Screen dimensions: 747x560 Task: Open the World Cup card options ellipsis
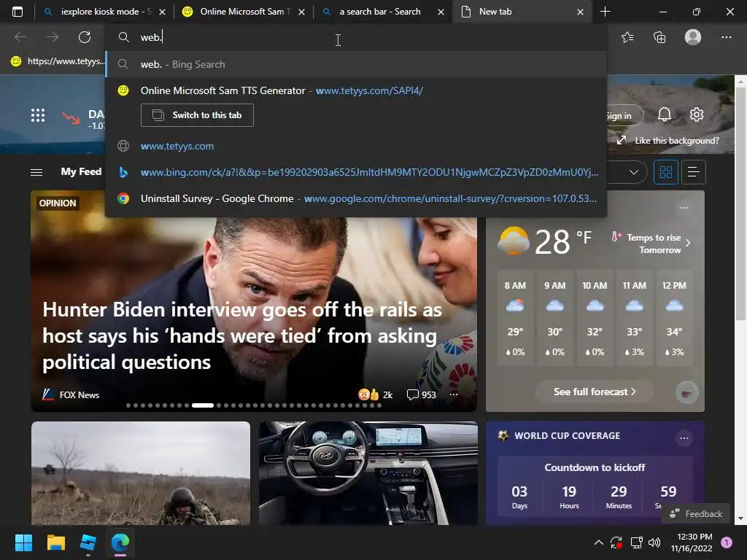[684, 437]
